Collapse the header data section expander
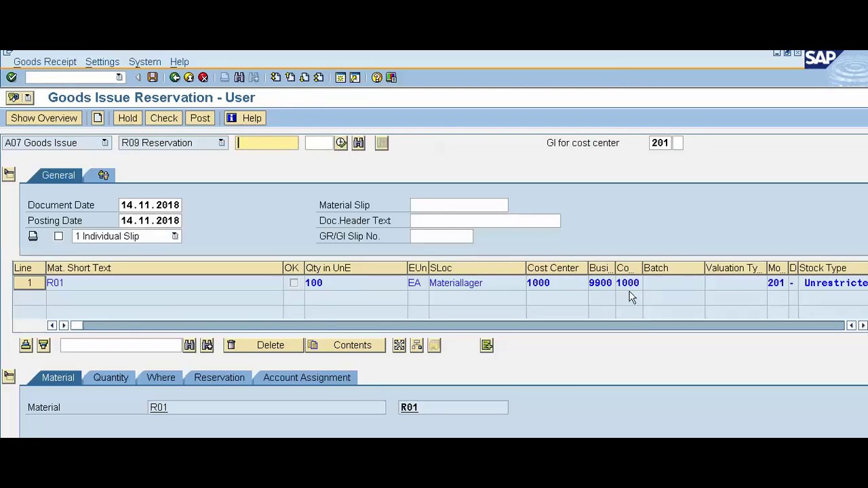This screenshot has width=868, height=488. (9, 174)
